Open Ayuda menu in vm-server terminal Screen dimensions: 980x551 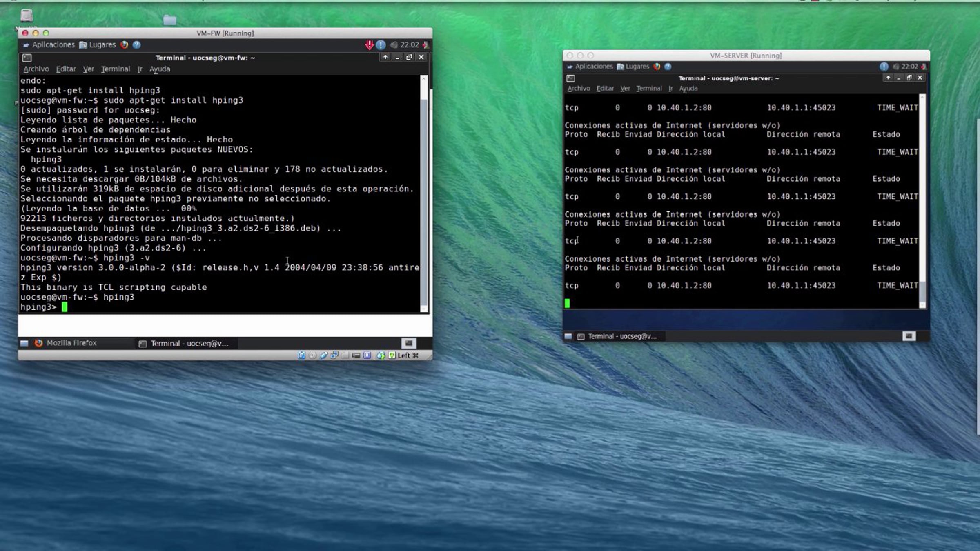click(688, 89)
